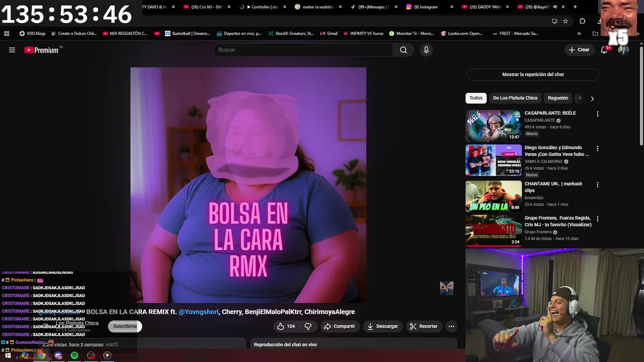Click Mostrar la repetición del chat
Viewport: 644px width, 362px height.
tap(533, 74)
